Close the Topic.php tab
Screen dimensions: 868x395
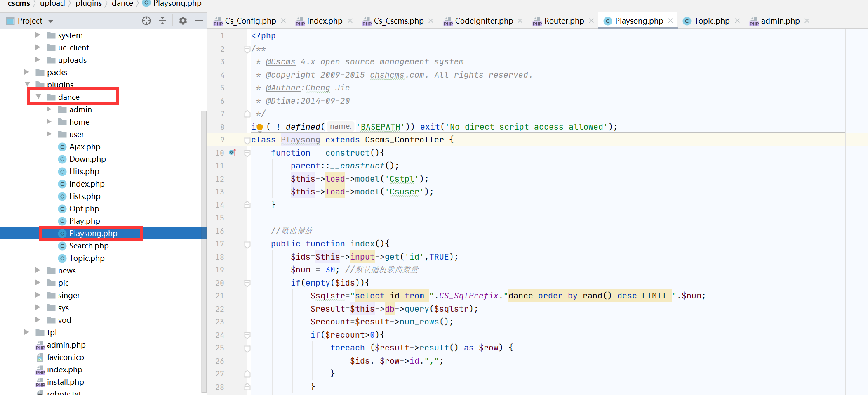coord(737,21)
